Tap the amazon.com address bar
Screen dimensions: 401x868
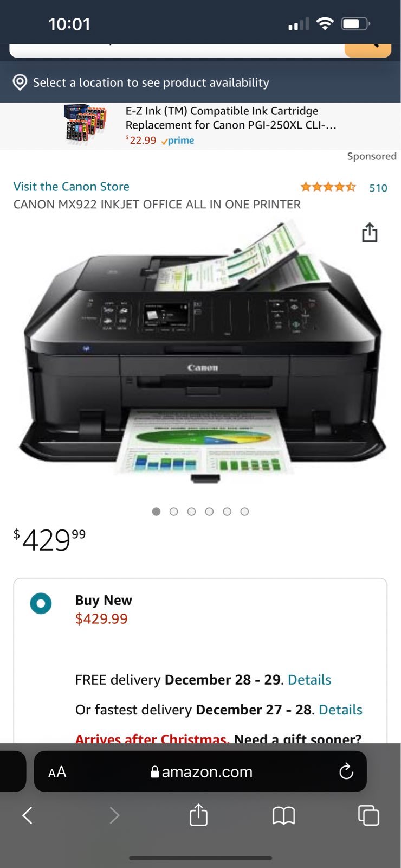[200, 771]
